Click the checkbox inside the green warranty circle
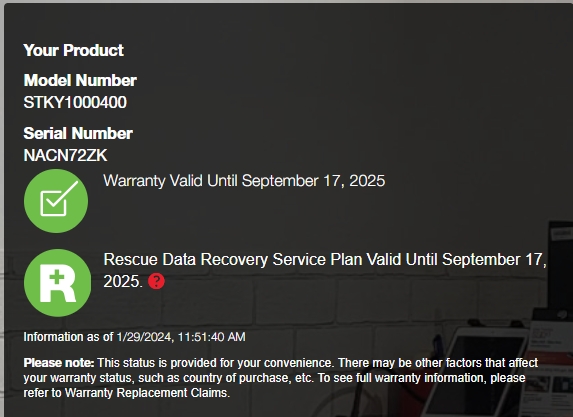This screenshot has width=573, height=417. 58,199
